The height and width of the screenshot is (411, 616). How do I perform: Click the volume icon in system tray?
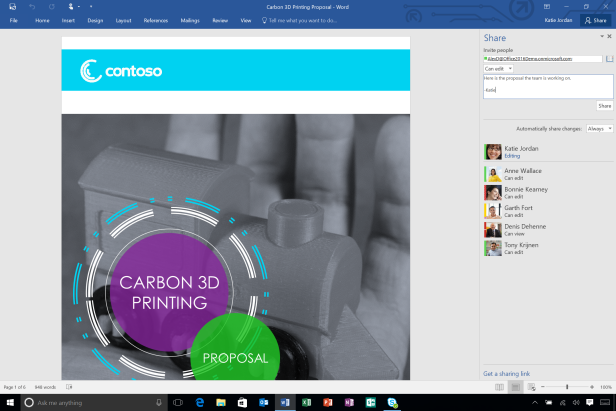(x=576, y=402)
